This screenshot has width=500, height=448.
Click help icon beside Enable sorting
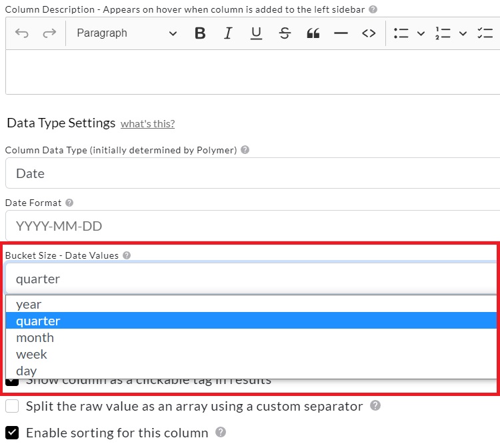pos(221,433)
